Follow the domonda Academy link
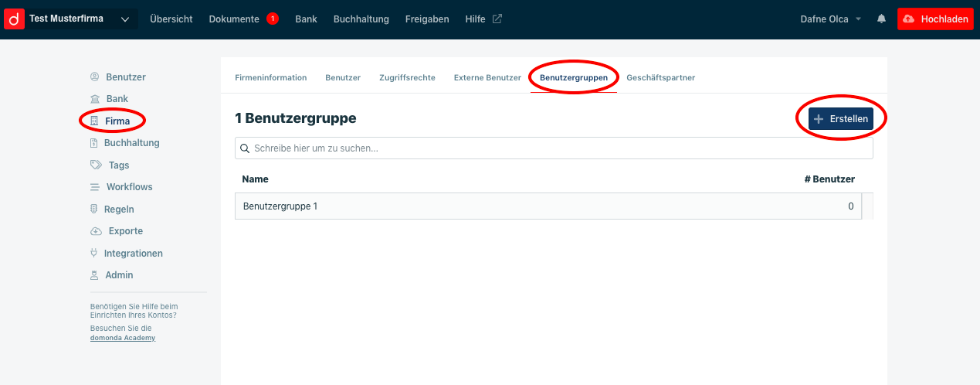980x385 pixels. [x=123, y=338]
